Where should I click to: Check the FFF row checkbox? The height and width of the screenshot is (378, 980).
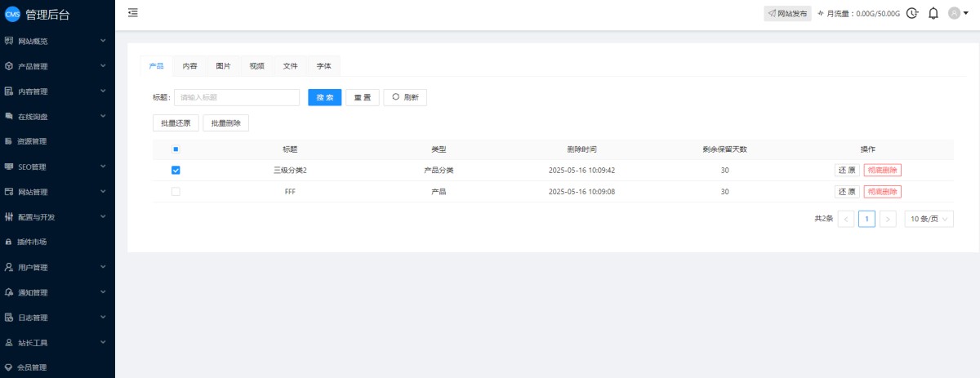tap(176, 192)
